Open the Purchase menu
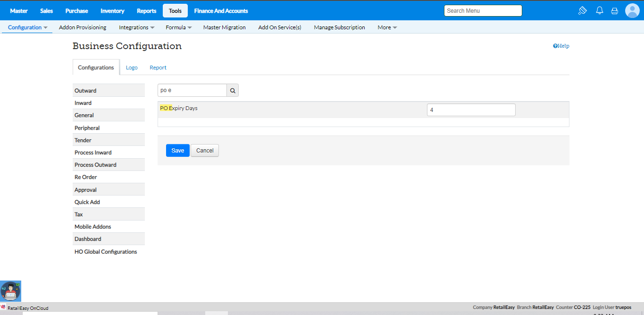 [x=77, y=11]
